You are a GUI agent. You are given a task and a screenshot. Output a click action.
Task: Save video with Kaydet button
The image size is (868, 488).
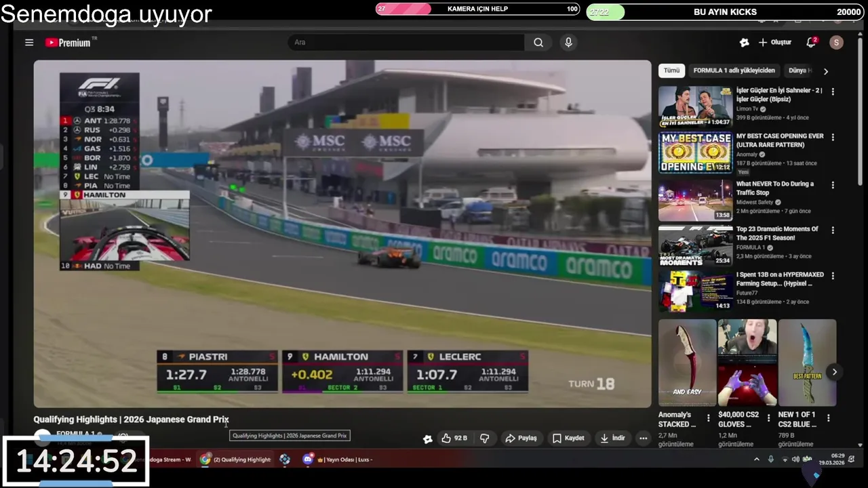point(568,439)
